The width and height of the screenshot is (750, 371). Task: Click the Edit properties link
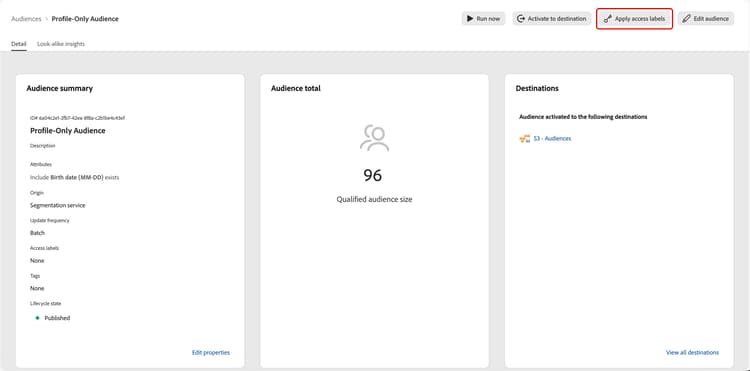[x=211, y=352]
